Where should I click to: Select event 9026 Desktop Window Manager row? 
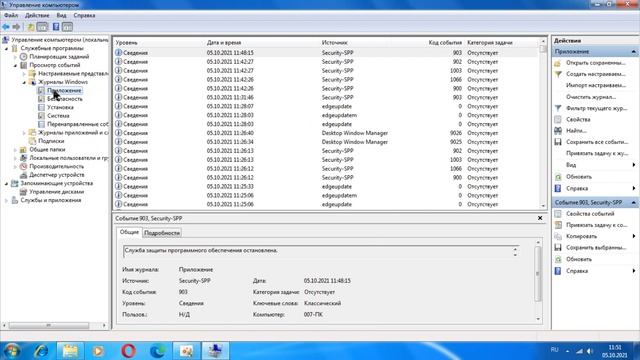(x=326, y=133)
